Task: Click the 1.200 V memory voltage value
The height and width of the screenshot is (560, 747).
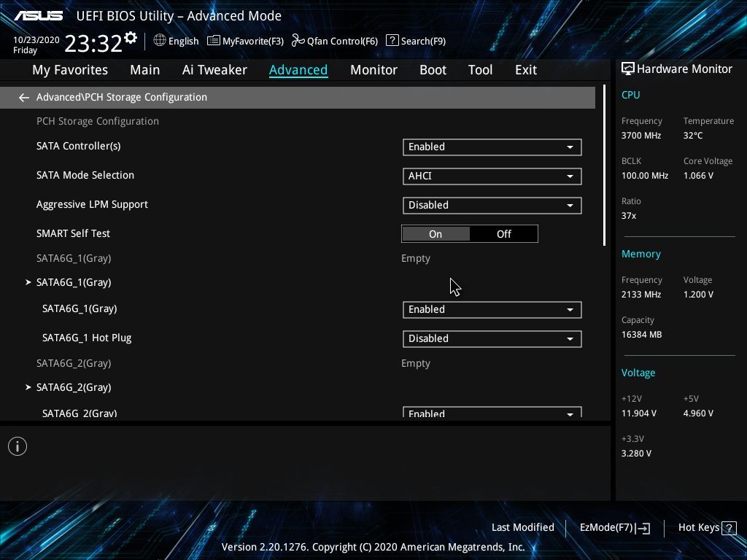Action: coord(698,295)
